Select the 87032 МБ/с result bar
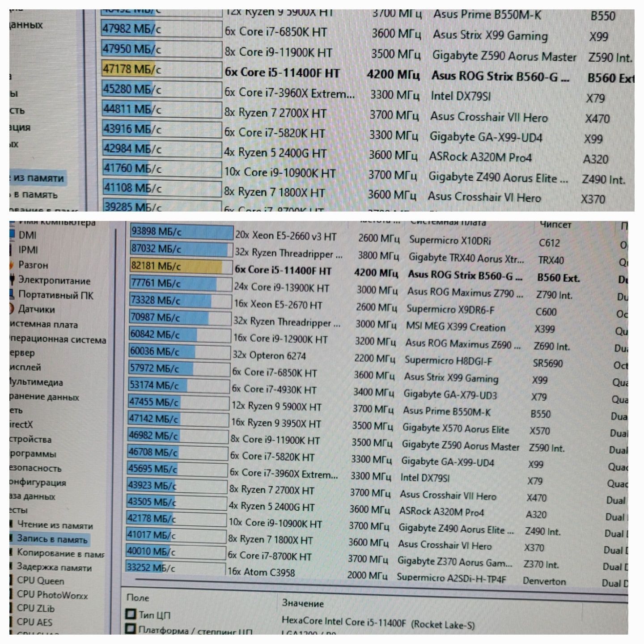This screenshot has height=644, width=644. pyautogui.click(x=181, y=249)
